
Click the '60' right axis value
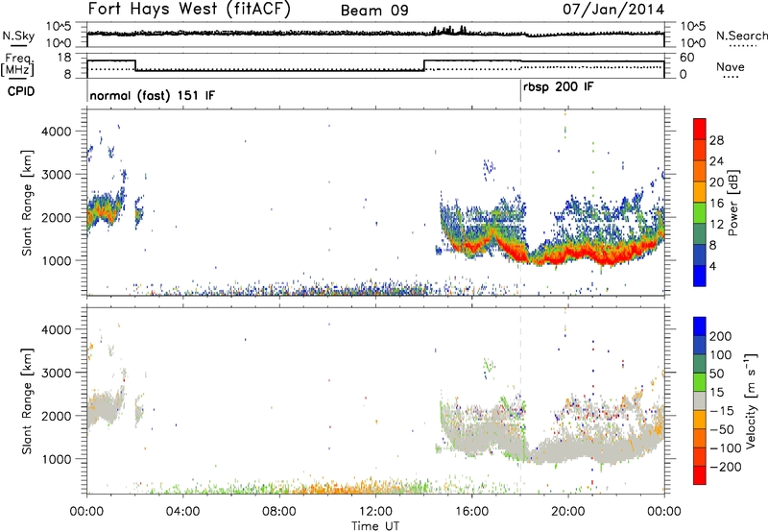(687, 58)
